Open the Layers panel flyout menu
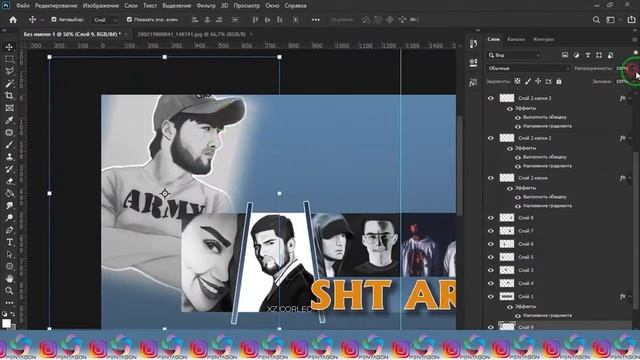The width and height of the screenshot is (640, 360). 634,39
